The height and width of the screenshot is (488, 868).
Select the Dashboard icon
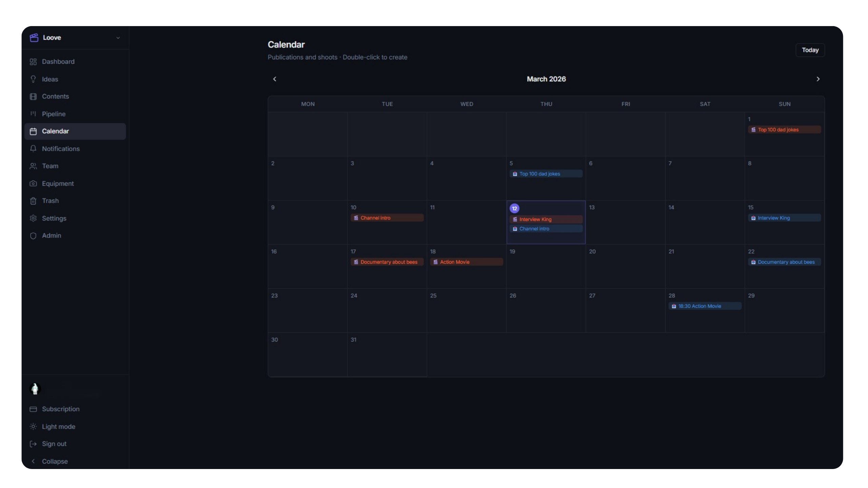pos(33,62)
